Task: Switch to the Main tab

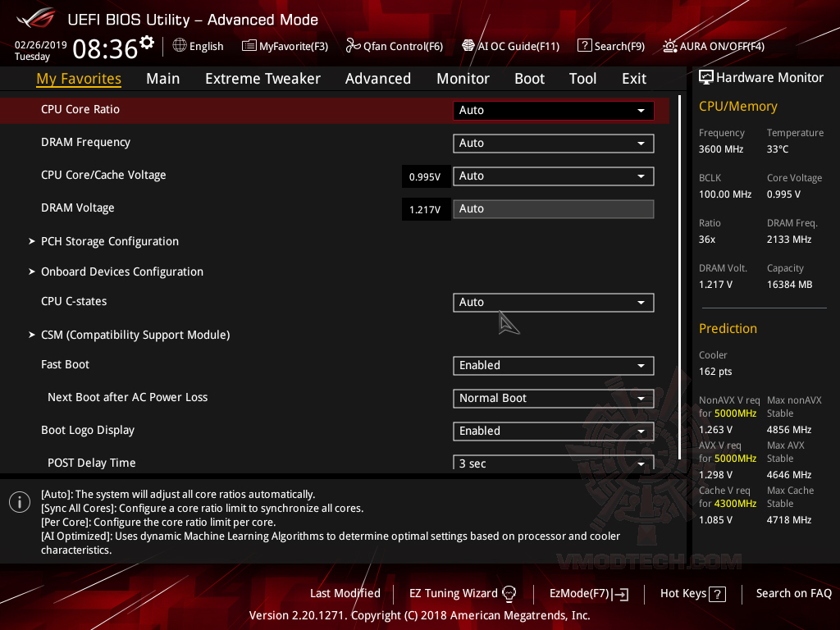Action: click(x=163, y=79)
